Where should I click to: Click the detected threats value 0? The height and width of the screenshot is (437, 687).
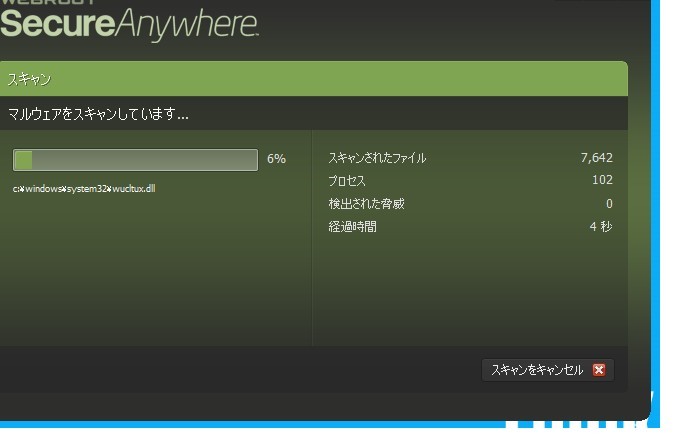[609, 203]
